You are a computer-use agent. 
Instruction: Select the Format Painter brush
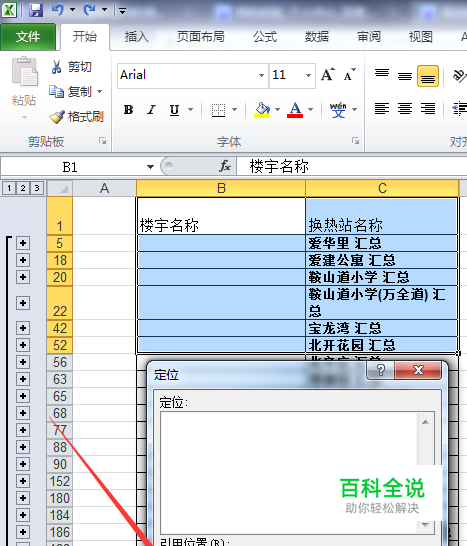(x=57, y=117)
